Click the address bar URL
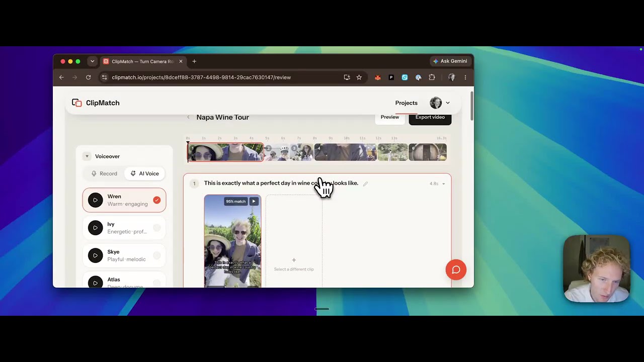Screen dimensions: 644x362 tap(201, 77)
